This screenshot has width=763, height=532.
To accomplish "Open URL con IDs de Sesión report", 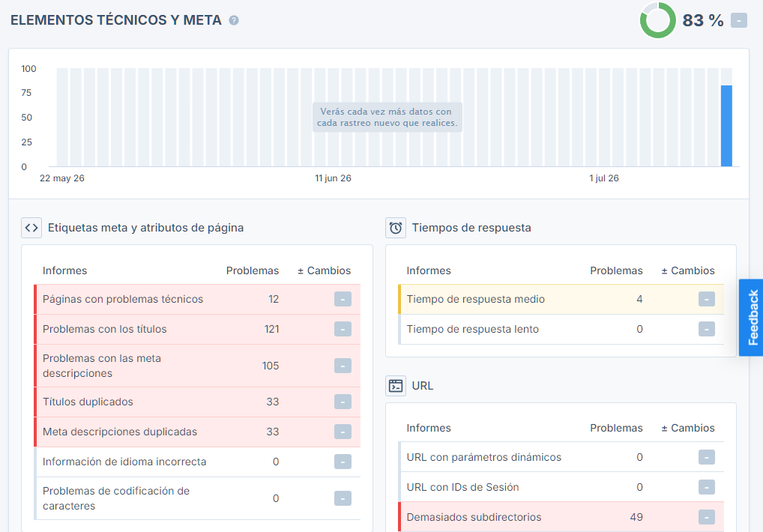I will 561,487.
